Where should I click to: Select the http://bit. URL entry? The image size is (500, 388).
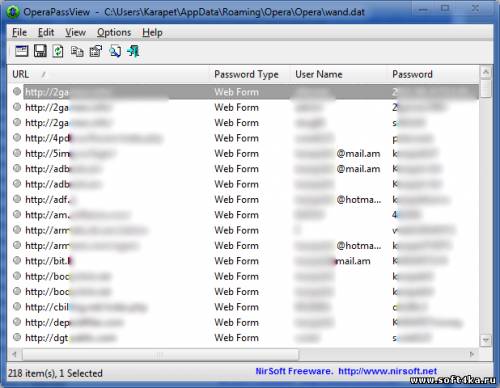[x=49, y=261]
